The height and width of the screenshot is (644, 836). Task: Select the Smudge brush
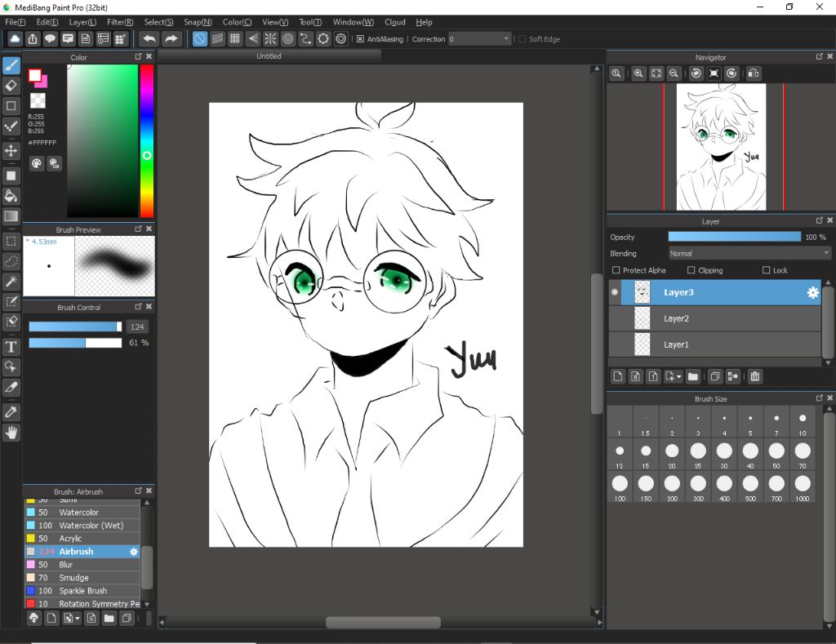[82, 578]
